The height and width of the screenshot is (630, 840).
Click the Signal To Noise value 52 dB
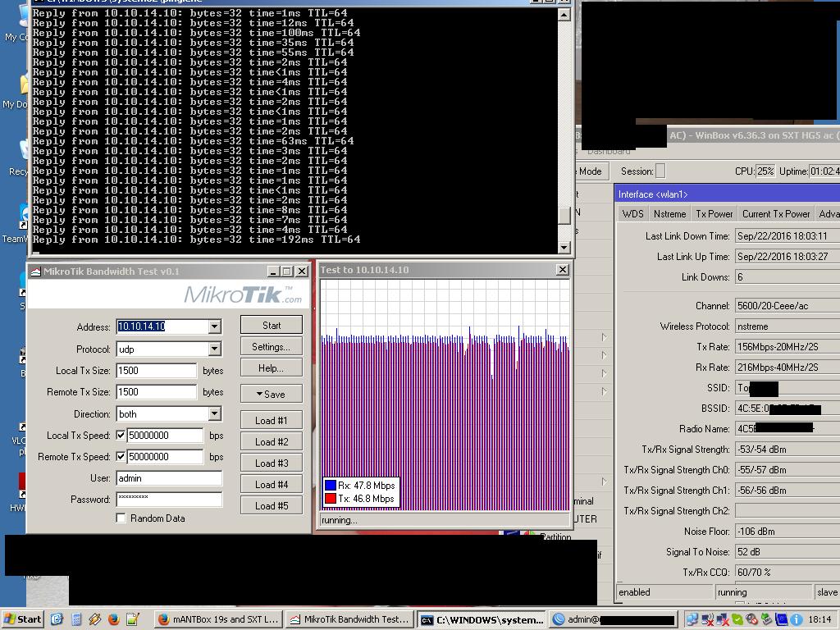coord(787,552)
